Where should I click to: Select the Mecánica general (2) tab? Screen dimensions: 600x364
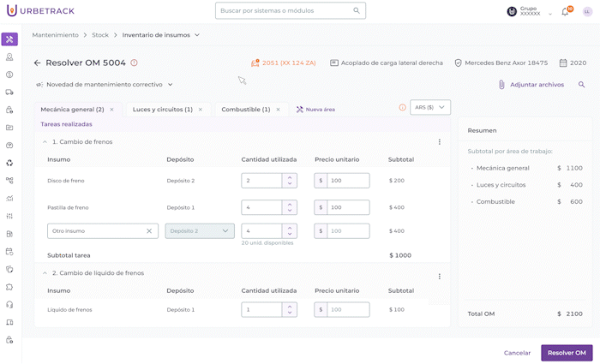[72, 110]
